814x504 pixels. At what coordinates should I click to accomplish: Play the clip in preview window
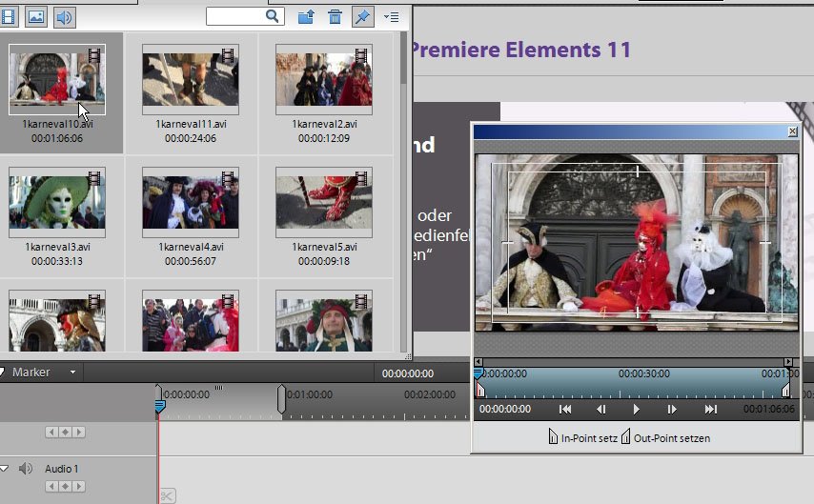[x=637, y=410]
